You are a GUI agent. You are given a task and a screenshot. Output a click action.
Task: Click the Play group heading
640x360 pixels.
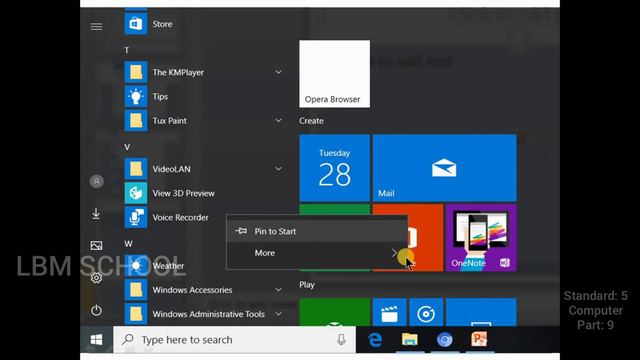tap(307, 284)
